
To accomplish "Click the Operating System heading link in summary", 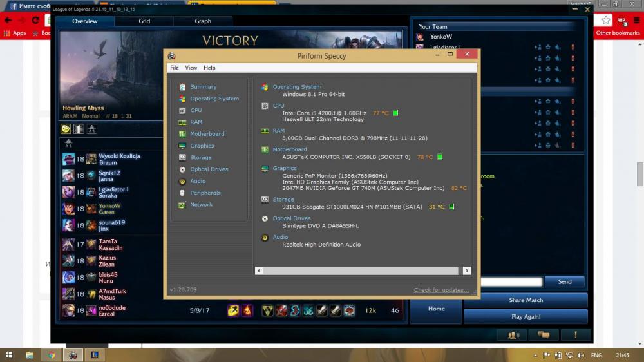I will click(x=297, y=87).
